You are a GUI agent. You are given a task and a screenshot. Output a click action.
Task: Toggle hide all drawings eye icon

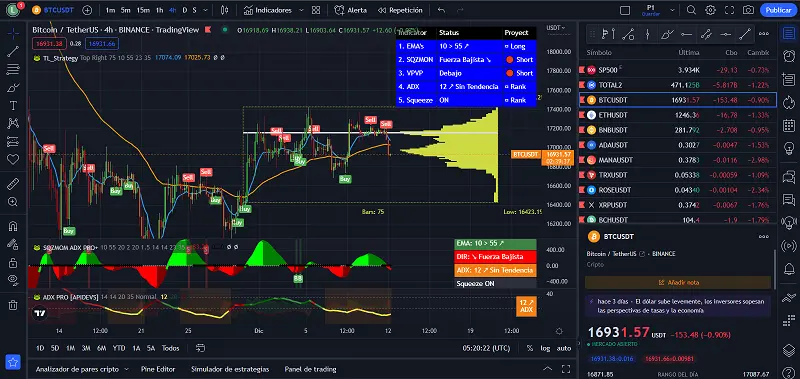(x=13, y=281)
